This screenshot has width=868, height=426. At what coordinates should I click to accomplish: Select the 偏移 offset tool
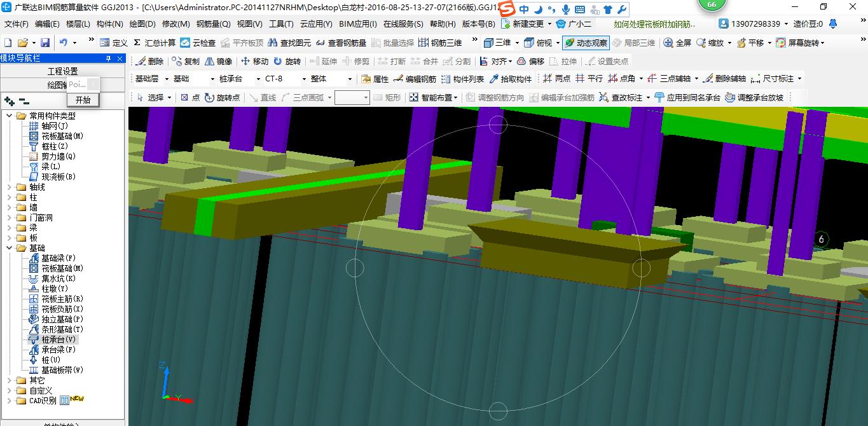(531, 61)
